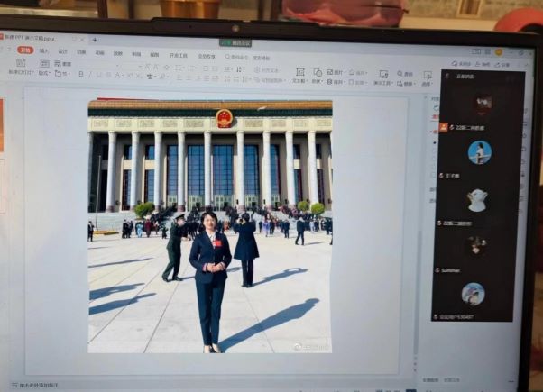Click the align right icon

pyautogui.click(x=198, y=78)
